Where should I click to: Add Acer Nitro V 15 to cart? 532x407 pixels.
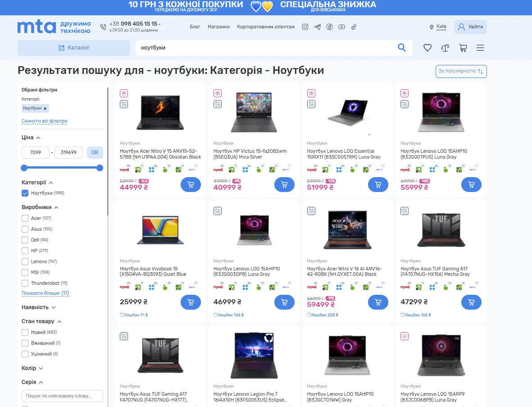(191, 184)
